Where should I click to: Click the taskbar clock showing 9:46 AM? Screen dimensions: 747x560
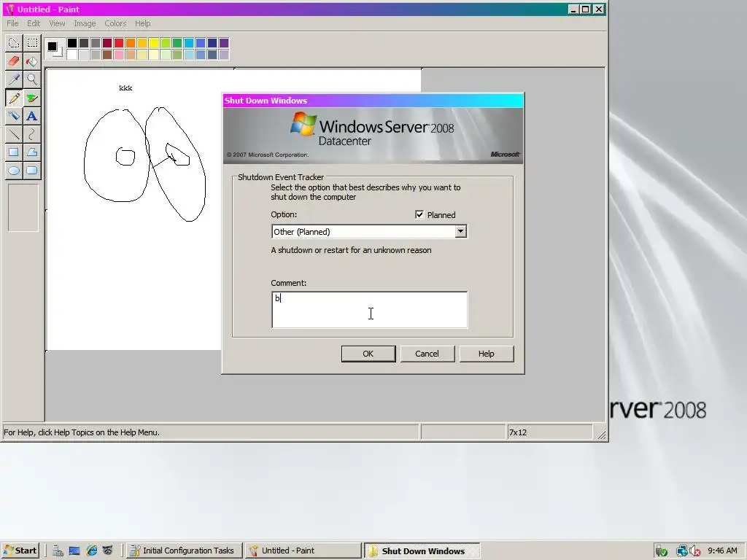[x=722, y=551]
